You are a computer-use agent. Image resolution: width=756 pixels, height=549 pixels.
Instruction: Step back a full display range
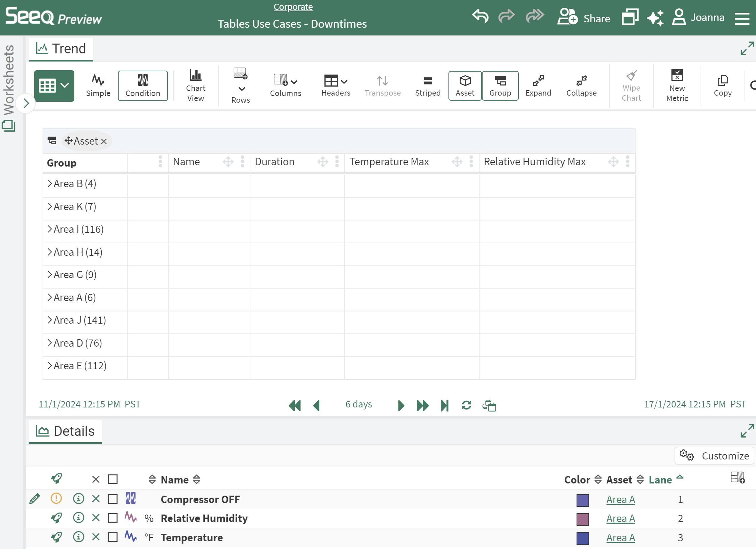pos(295,405)
